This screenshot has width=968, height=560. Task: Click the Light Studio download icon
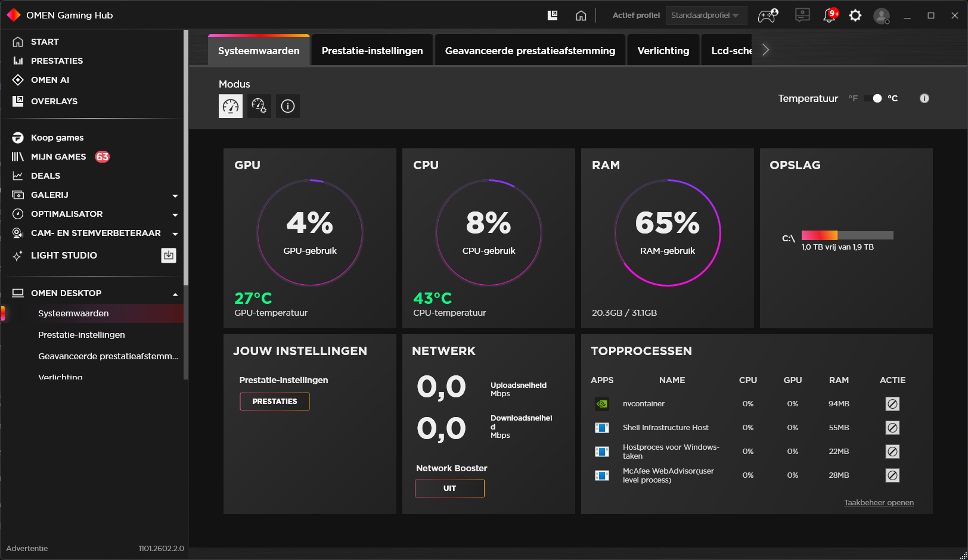click(x=169, y=256)
